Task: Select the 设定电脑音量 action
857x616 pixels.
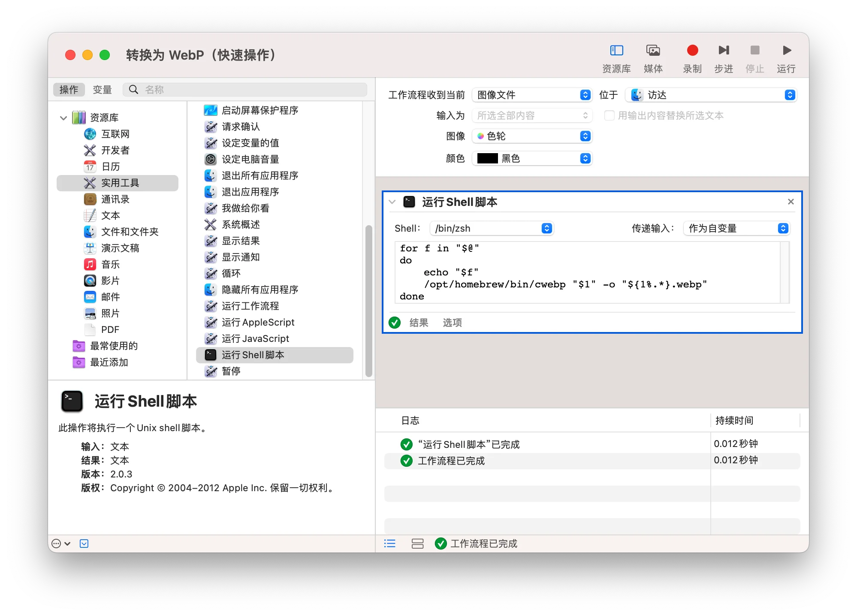Action: tap(275, 159)
